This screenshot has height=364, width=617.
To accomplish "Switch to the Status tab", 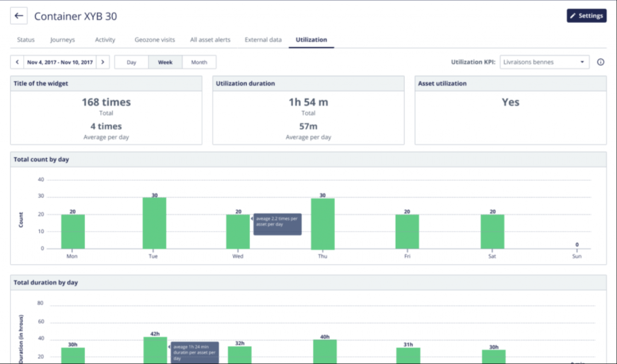I will (25, 40).
